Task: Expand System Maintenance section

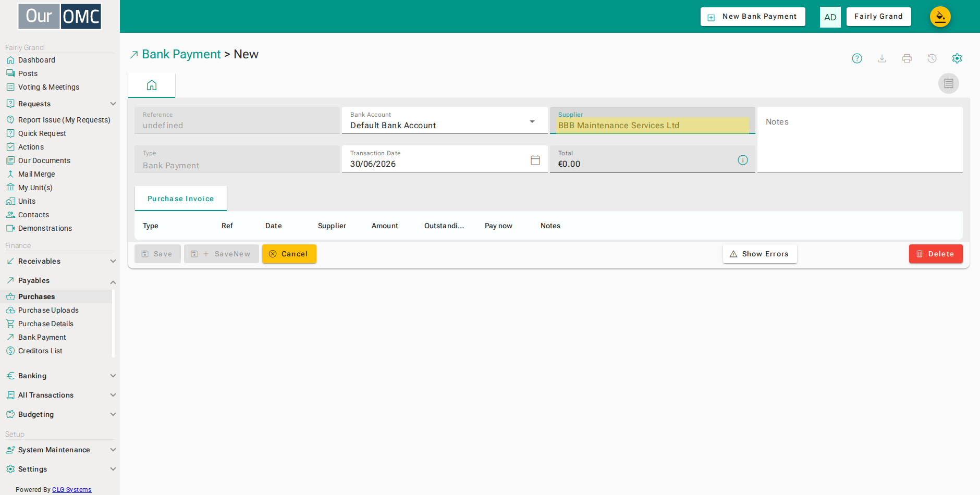Action: pos(60,450)
